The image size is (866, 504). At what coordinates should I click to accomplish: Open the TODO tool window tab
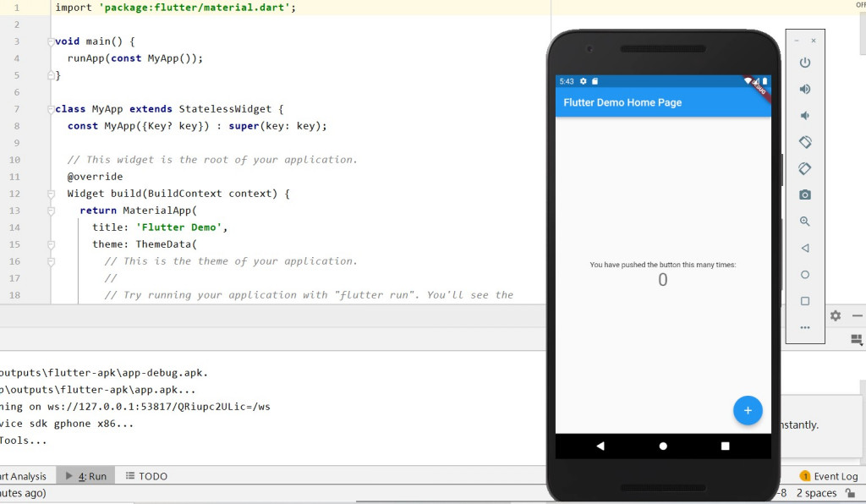pos(146,476)
